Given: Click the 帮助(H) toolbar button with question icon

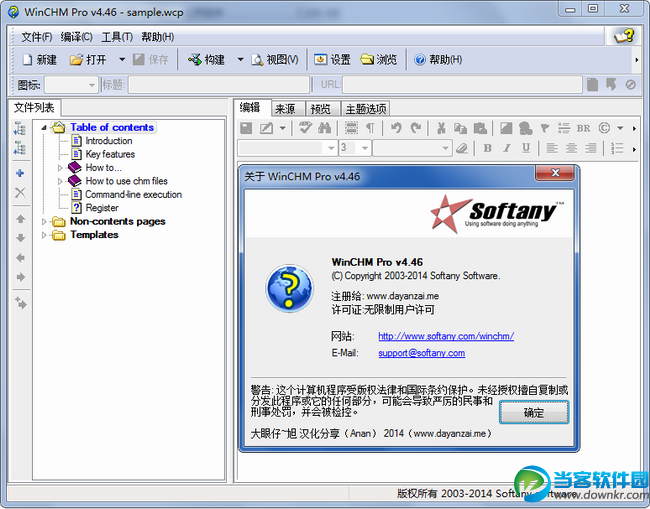Looking at the screenshot, I should [x=438, y=60].
